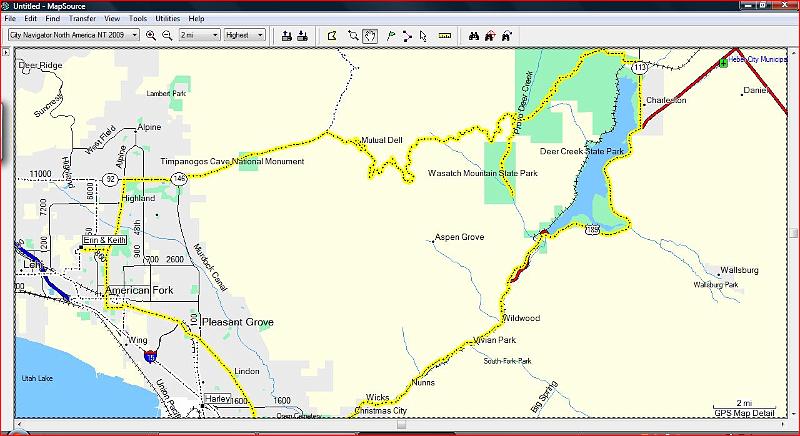
Task: Click the Route 92 shield marker
Action: coord(110,179)
